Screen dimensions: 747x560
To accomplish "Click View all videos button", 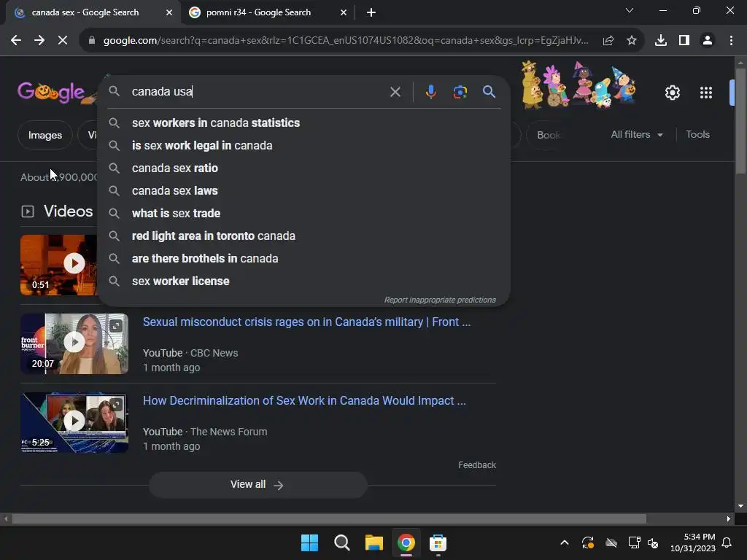I will pyautogui.click(x=258, y=485).
